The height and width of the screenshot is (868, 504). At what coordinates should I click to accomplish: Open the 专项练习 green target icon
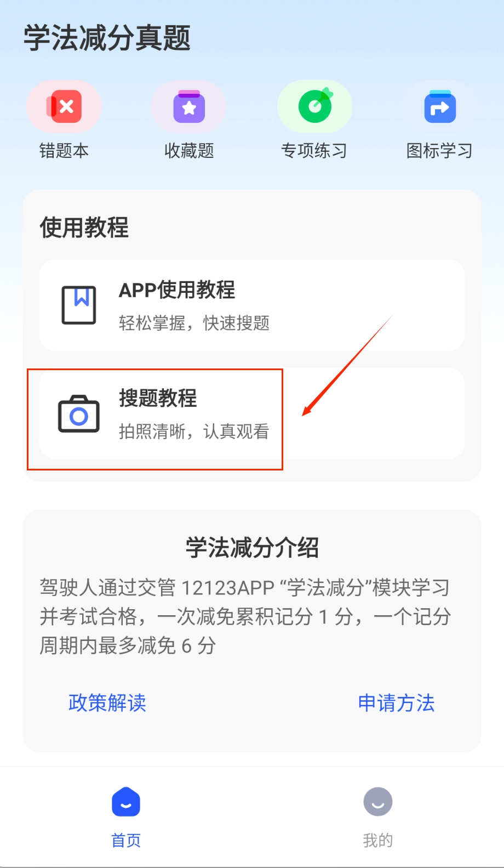click(x=314, y=106)
